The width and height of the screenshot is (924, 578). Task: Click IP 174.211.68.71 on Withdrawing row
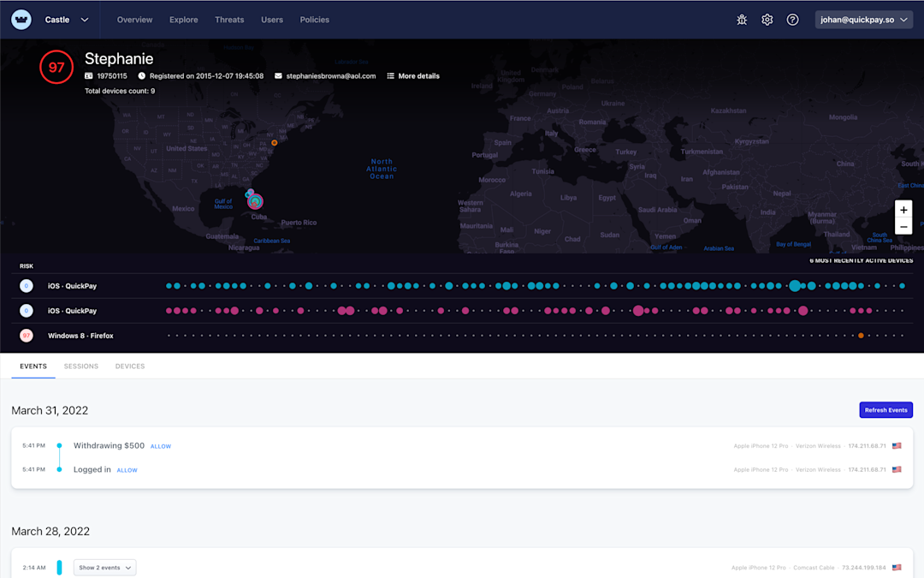867,446
